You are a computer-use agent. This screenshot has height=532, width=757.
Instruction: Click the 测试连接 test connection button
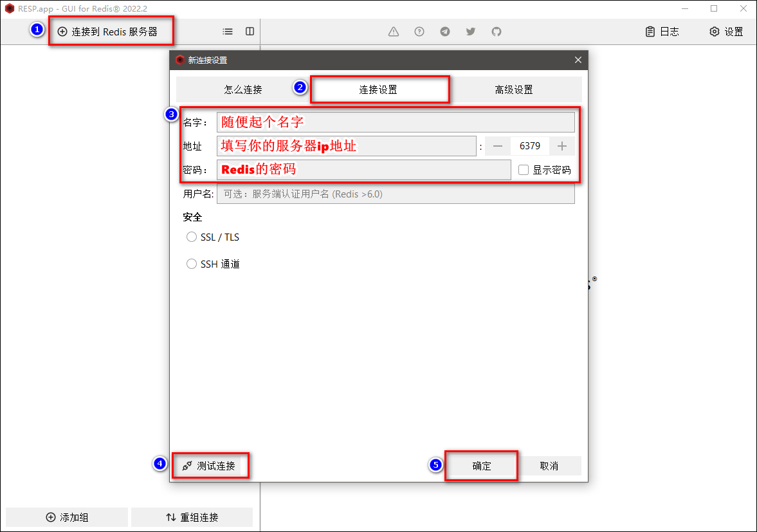click(x=208, y=466)
